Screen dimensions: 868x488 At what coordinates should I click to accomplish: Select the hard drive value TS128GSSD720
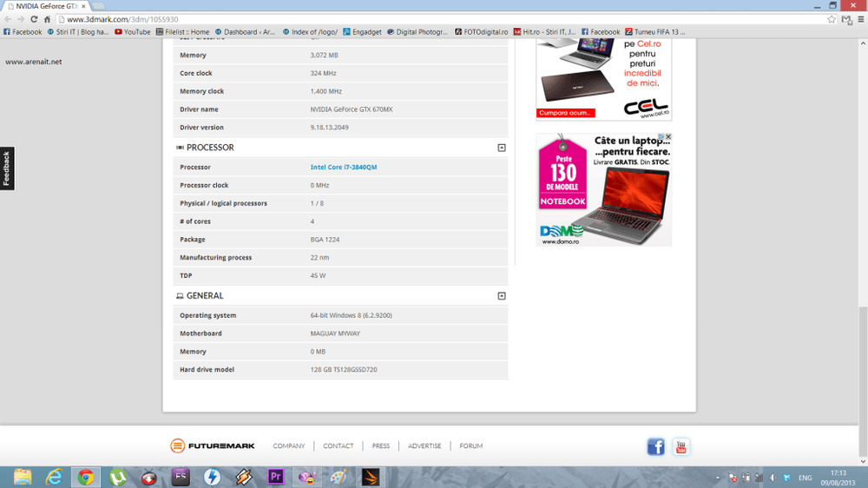(353, 369)
